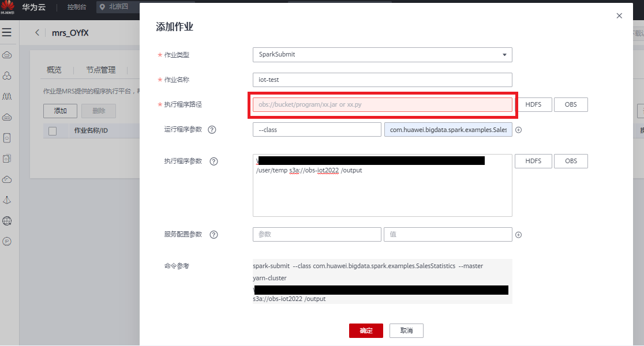Image resolution: width=644 pixels, height=346 pixels.
Task: Choose HDFS for 执行程序路径
Action: point(533,104)
